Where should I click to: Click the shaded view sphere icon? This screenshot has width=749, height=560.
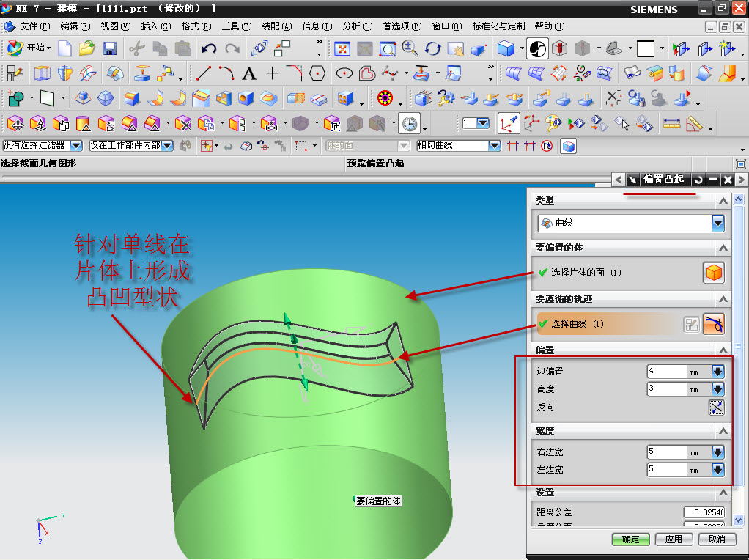537,48
